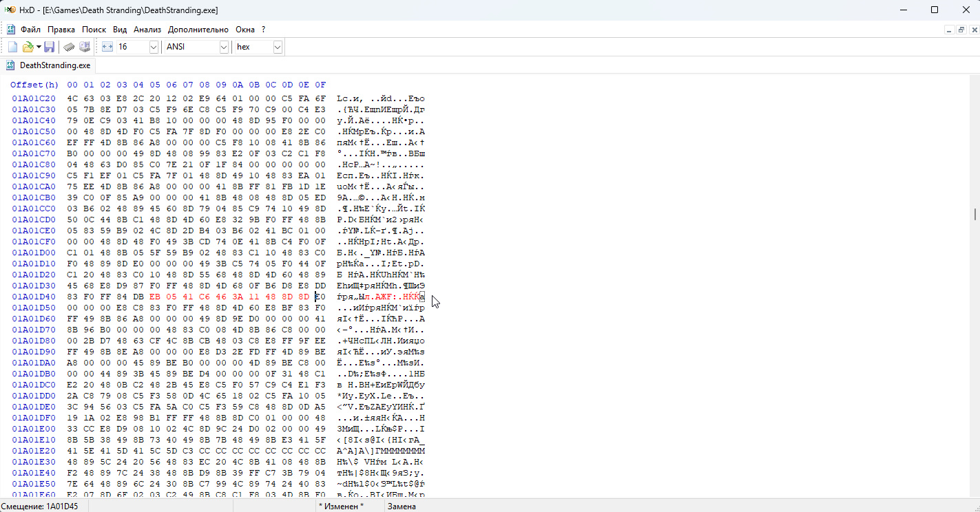Viewport: 980px width, 512px height.
Task: Click the vertical scrollbar thumb
Action: [974, 214]
